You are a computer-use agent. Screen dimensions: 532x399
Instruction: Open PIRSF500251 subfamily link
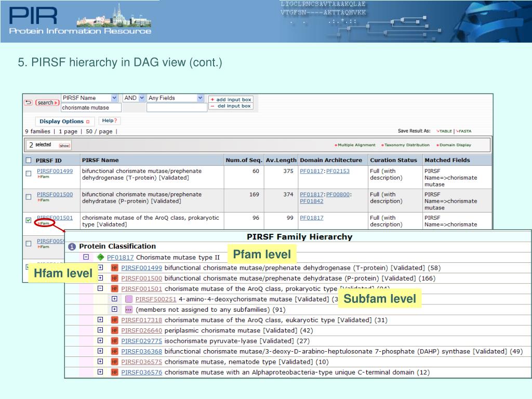[156, 299]
